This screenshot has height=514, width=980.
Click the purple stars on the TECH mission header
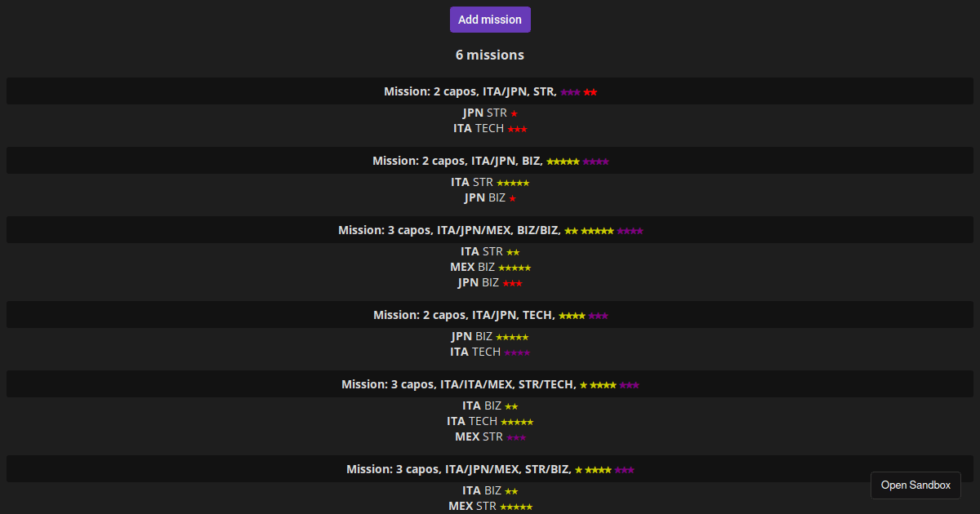coord(599,315)
